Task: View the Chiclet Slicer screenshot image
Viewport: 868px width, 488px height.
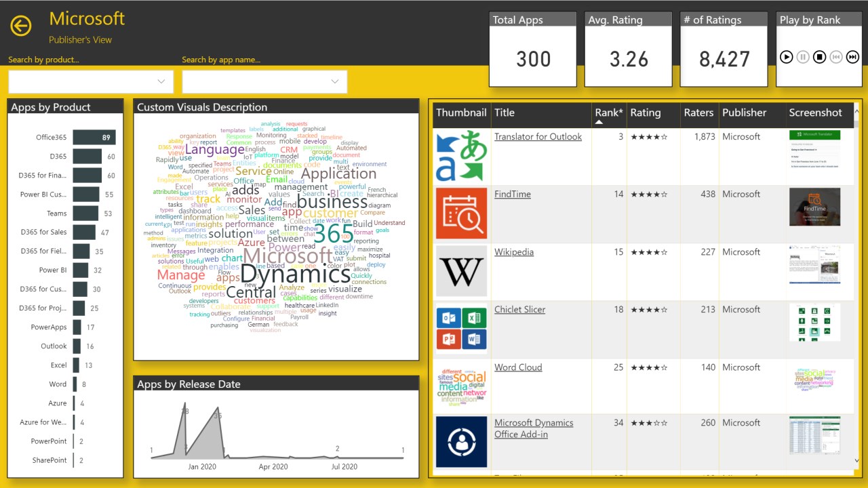Action: (814, 322)
